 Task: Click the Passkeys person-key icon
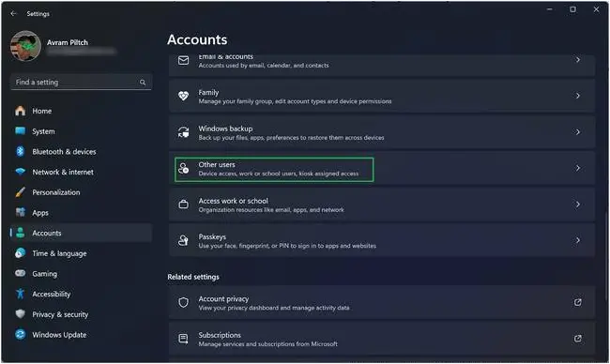(x=183, y=240)
